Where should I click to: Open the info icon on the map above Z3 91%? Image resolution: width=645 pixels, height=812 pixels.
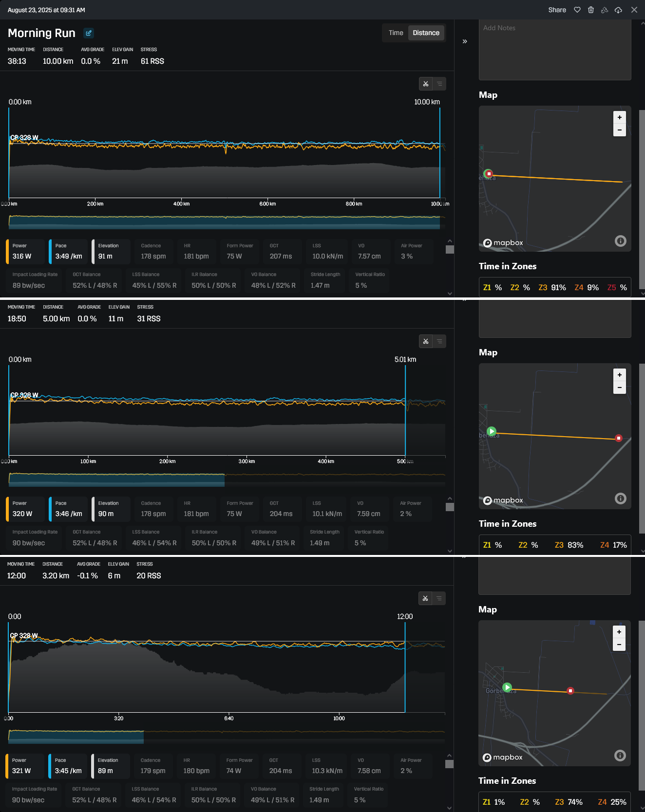pyautogui.click(x=621, y=241)
